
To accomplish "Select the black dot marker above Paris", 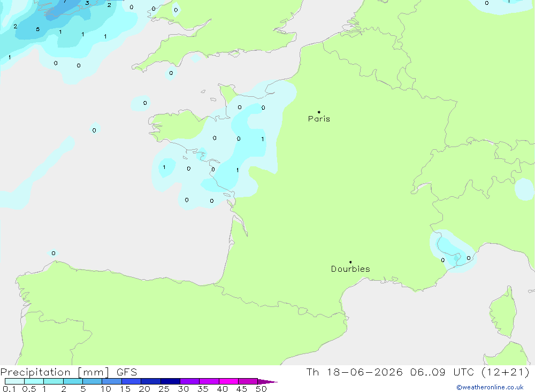I will 319,112.
